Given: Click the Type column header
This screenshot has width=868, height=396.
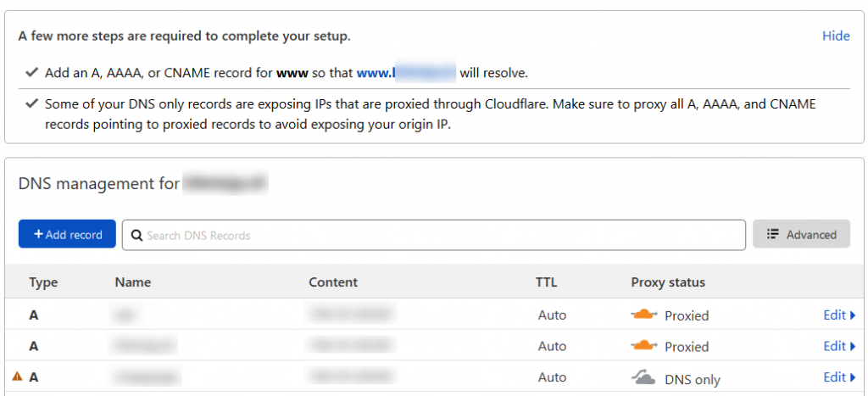Looking at the screenshot, I should click(x=43, y=282).
